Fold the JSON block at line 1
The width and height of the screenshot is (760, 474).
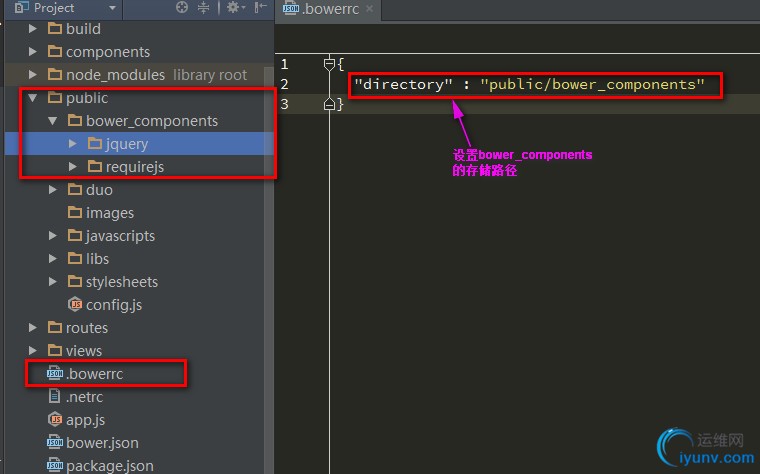329,63
